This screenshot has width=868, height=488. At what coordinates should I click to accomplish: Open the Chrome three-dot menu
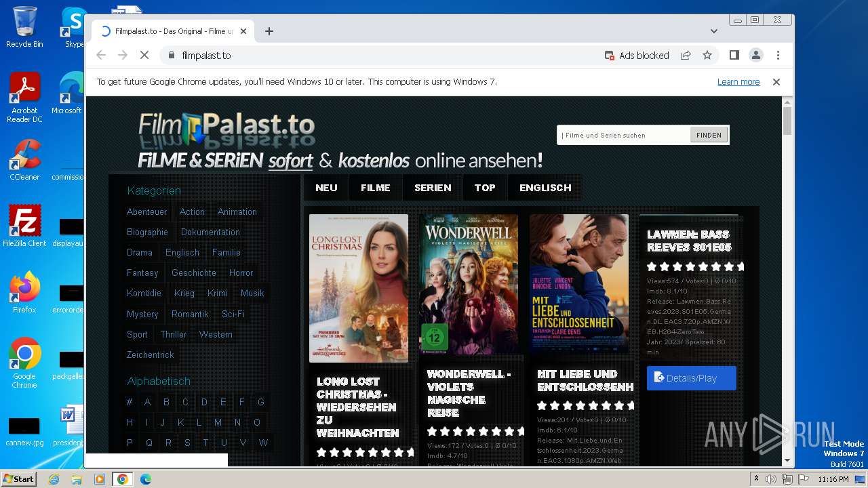click(778, 56)
